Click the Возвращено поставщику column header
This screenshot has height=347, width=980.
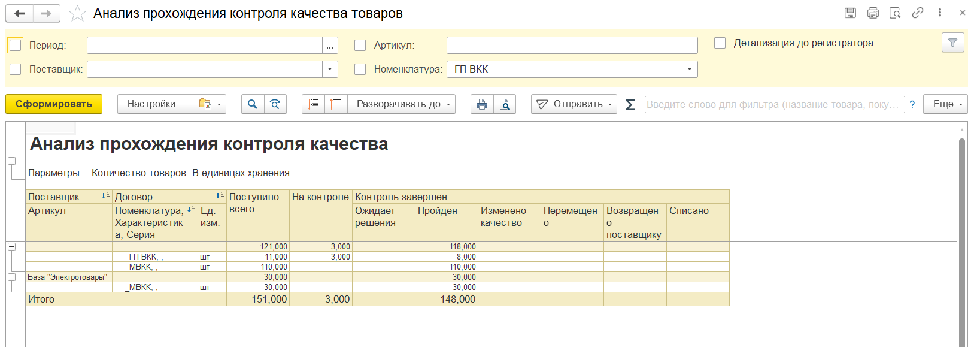click(635, 222)
